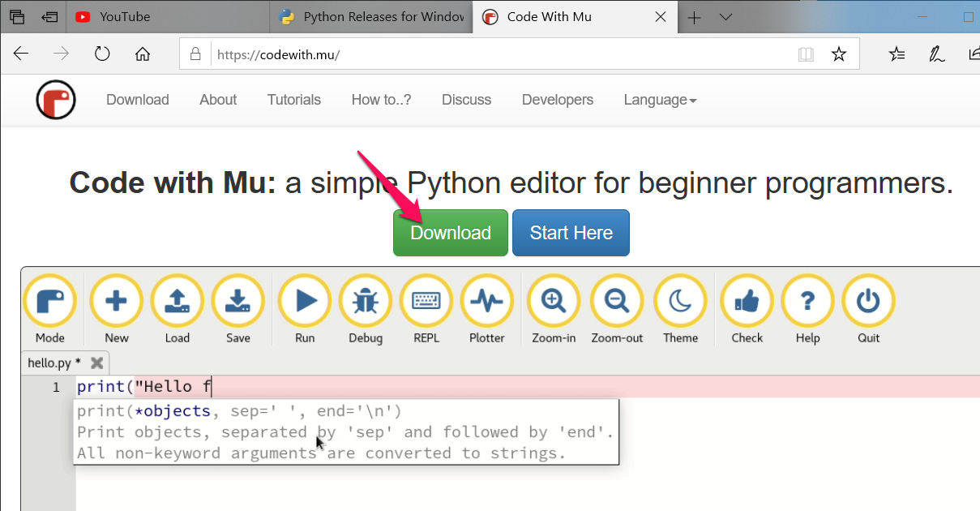Click the code line print("Hello f
The image size is (980, 511).
click(144, 387)
